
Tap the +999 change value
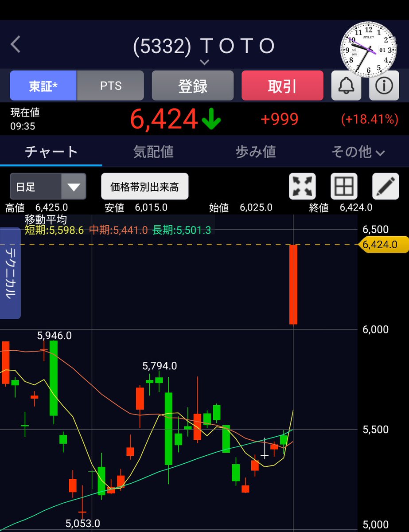click(279, 119)
